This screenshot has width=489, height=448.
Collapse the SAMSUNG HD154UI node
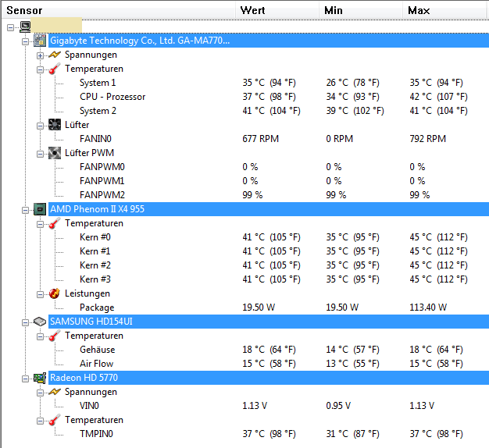click(25, 322)
